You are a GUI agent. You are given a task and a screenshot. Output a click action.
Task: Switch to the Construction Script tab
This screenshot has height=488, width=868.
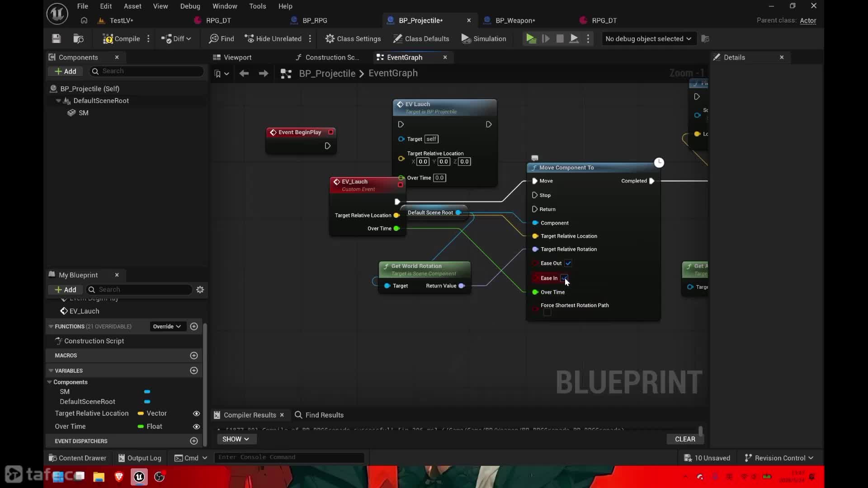click(x=332, y=57)
